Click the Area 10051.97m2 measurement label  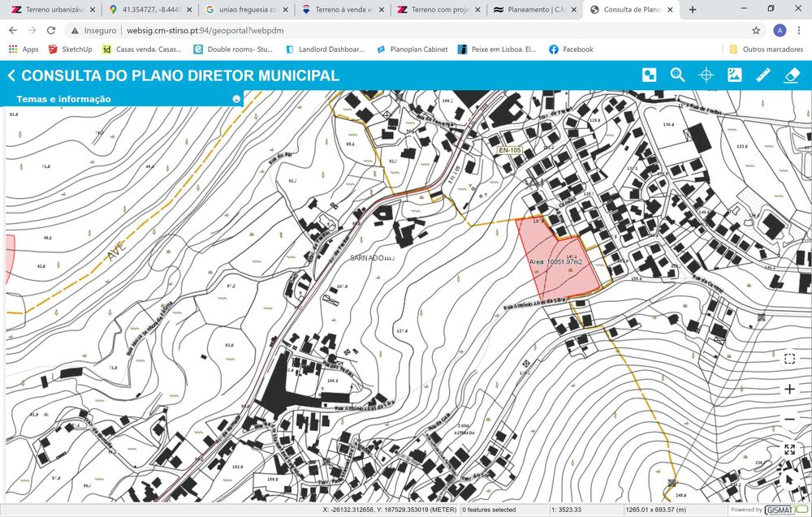[x=555, y=262]
